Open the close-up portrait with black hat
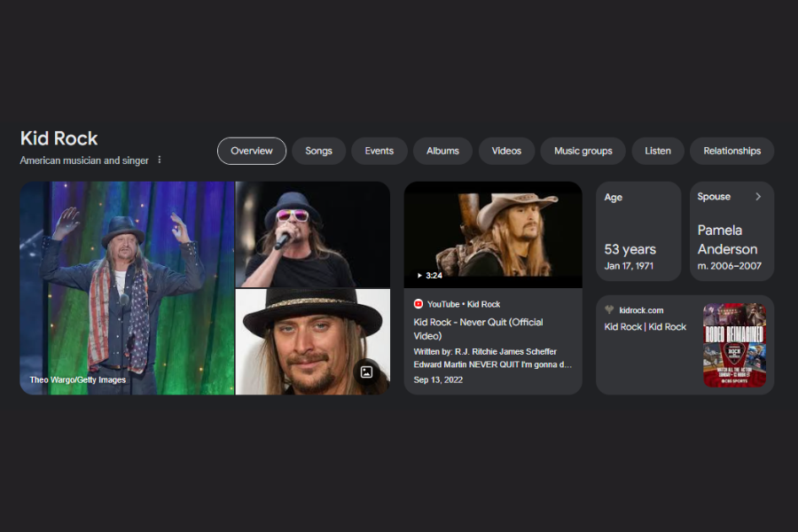This screenshot has height=532, width=798. coord(312,341)
